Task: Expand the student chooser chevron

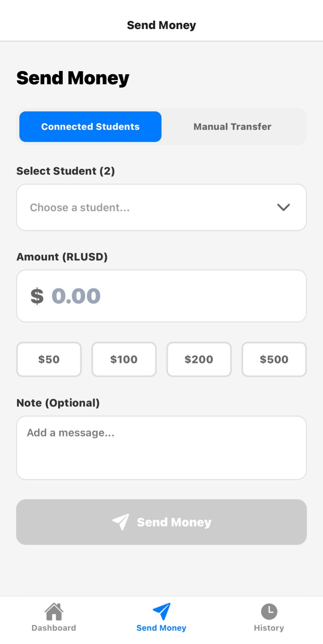Action: point(283,207)
